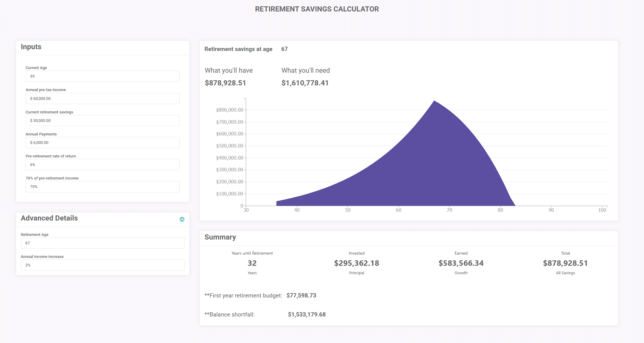Collapse the Advanced Details section
The image size is (644, 343).
pyautogui.click(x=182, y=219)
